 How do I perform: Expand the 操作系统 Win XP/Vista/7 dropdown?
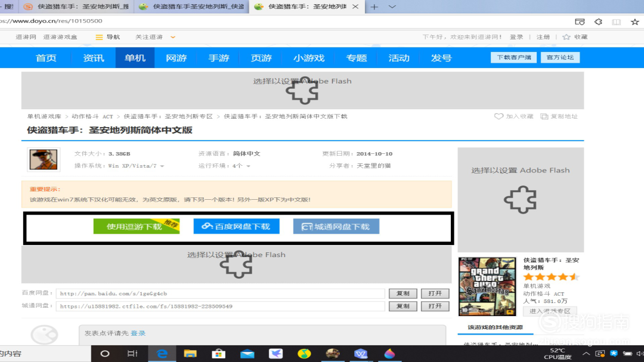[x=162, y=166]
